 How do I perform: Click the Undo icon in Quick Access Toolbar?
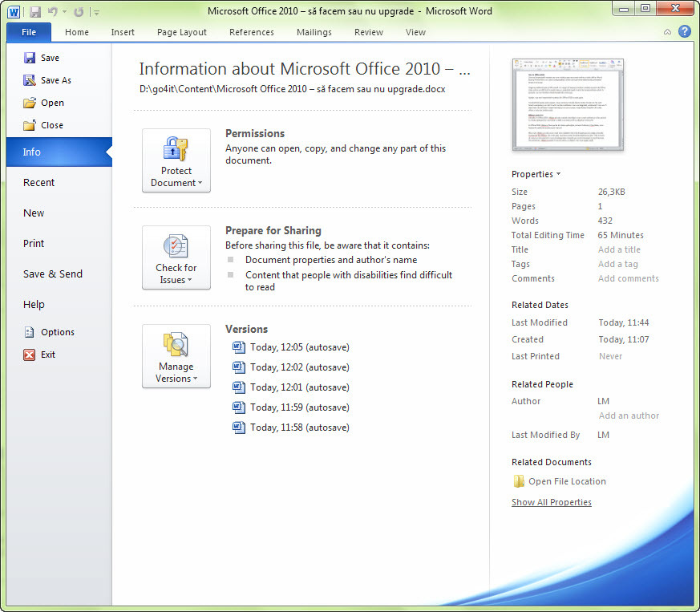click(53, 12)
